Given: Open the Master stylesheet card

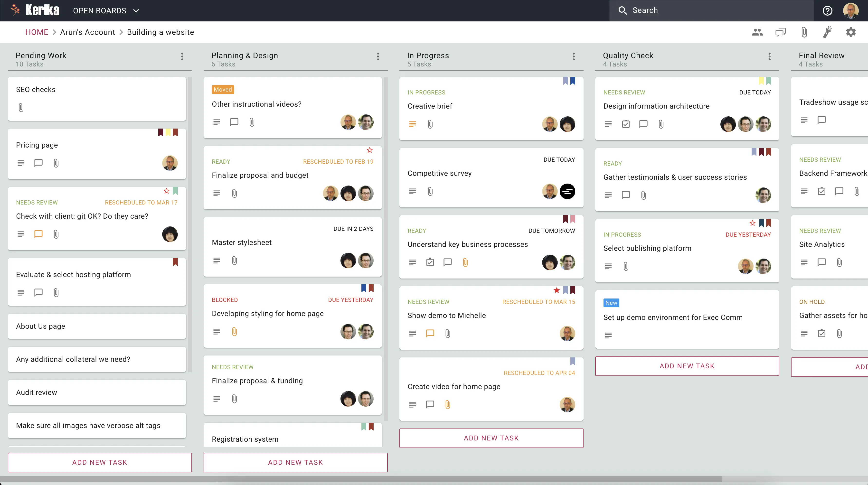Looking at the screenshot, I should (292, 247).
